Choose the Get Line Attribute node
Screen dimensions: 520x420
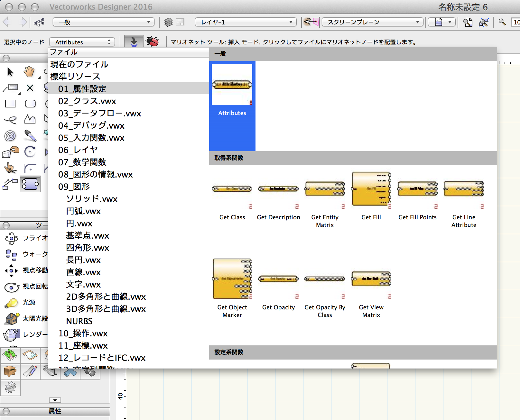point(464,199)
